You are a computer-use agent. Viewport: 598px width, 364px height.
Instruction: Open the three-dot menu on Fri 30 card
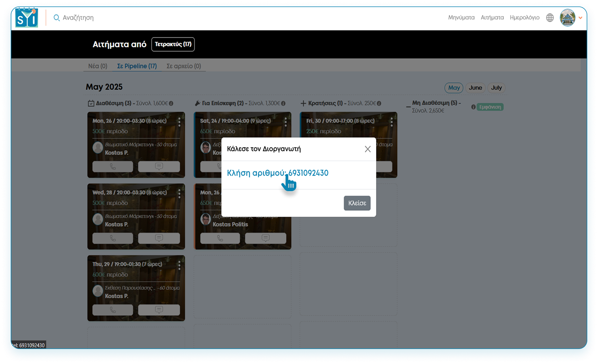point(392,122)
